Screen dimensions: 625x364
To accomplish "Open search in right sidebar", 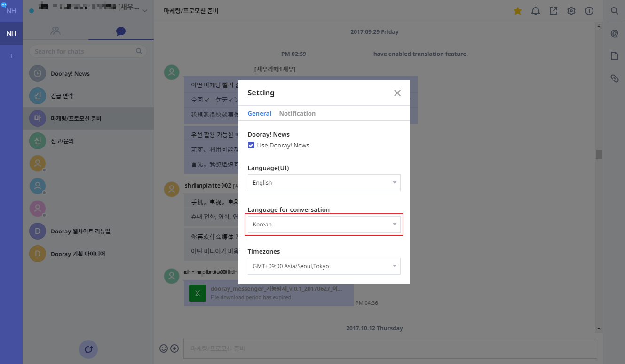I will pyautogui.click(x=614, y=11).
